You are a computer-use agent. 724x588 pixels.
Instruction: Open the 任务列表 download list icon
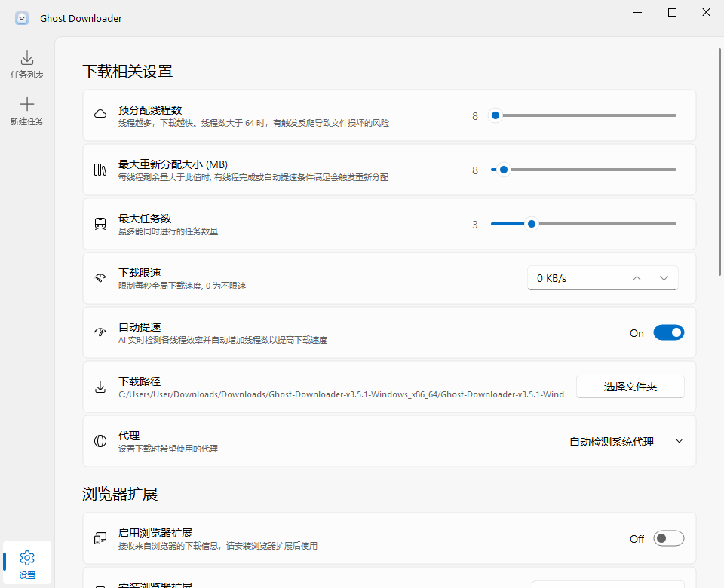coord(27,58)
